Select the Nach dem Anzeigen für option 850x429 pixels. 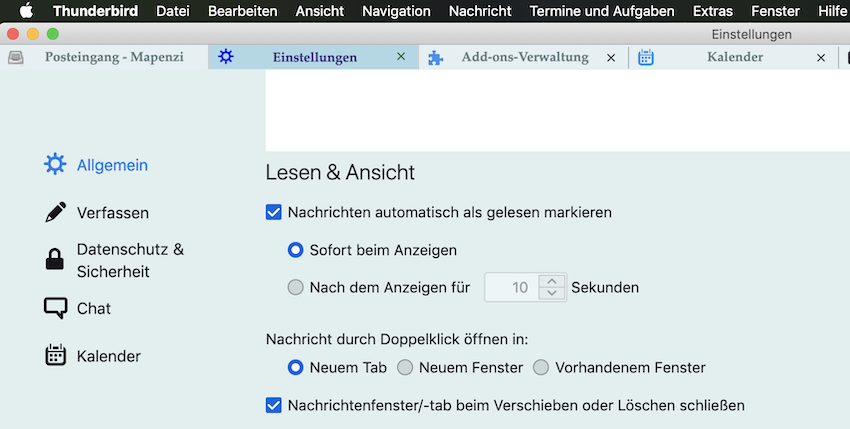pos(295,288)
